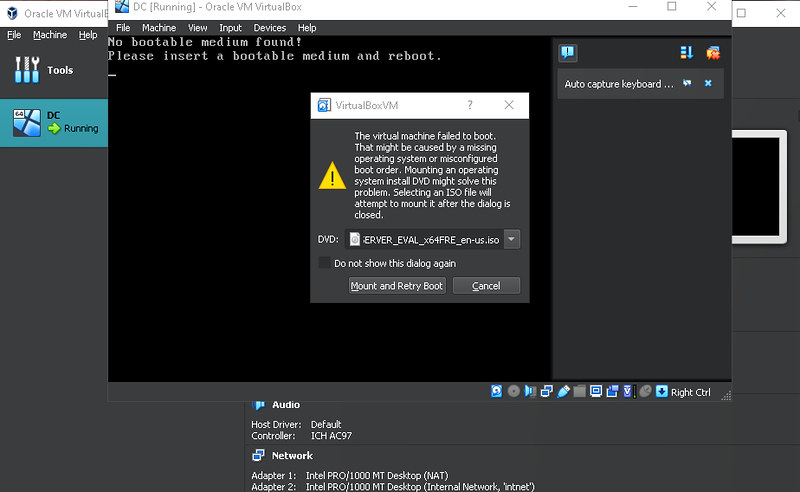Image resolution: width=800 pixels, height=492 pixels.
Task: Click the USB devices icon in status bar
Action: (x=563, y=391)
